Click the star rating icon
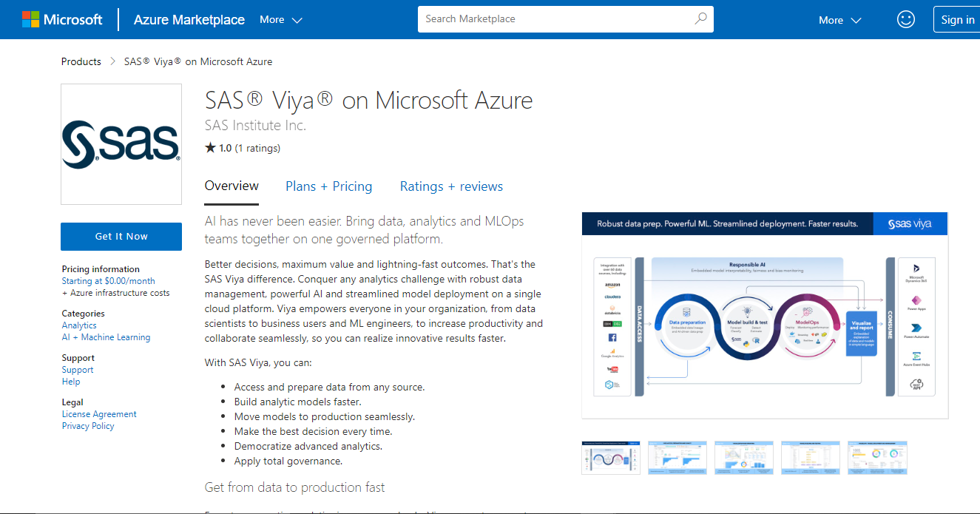980x514 pixels. coord(210,148)
